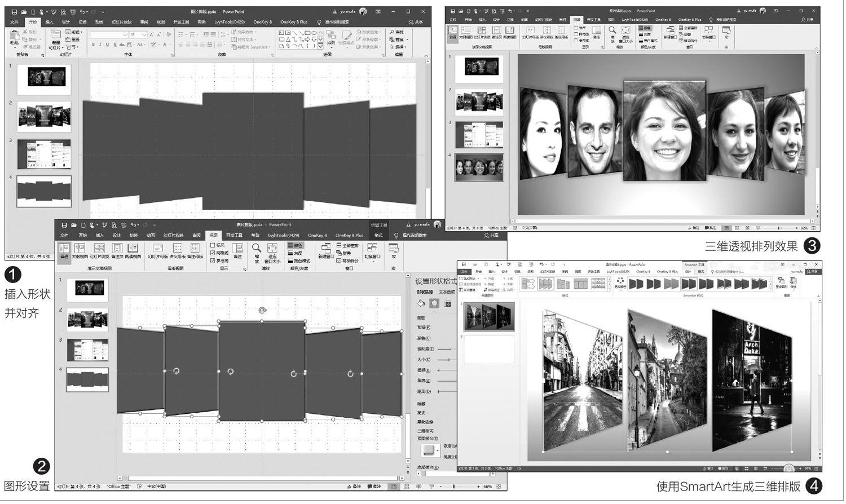Open Select (选择) dropdown in Home-tab window
Screen dimensions: 846x504
[398, 47]
